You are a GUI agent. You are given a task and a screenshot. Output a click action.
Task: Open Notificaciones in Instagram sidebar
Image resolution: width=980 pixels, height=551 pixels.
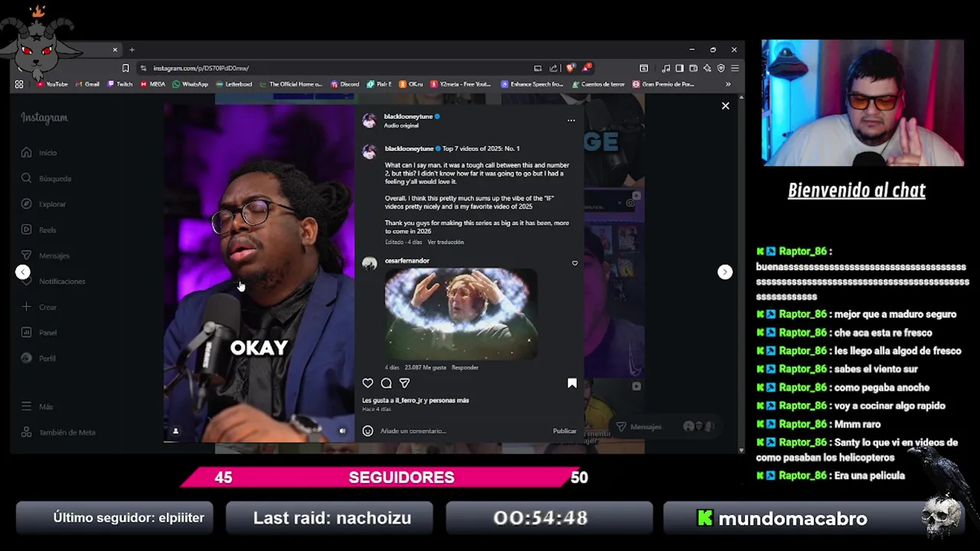[53, 281]
